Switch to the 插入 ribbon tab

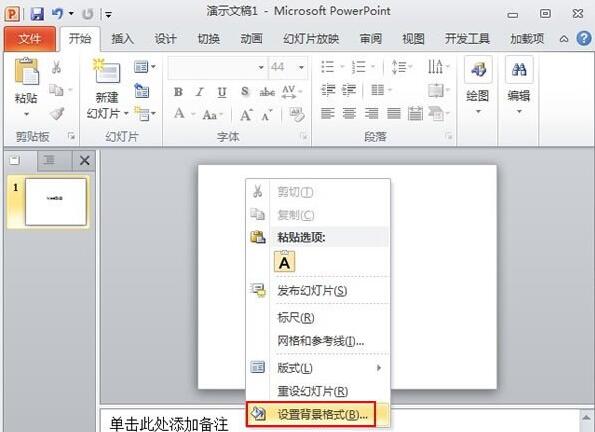(x=123, y=39)
